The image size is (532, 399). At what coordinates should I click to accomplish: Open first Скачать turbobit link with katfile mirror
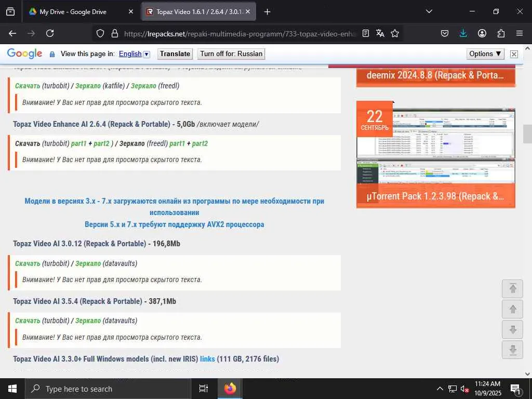point(28,86)
